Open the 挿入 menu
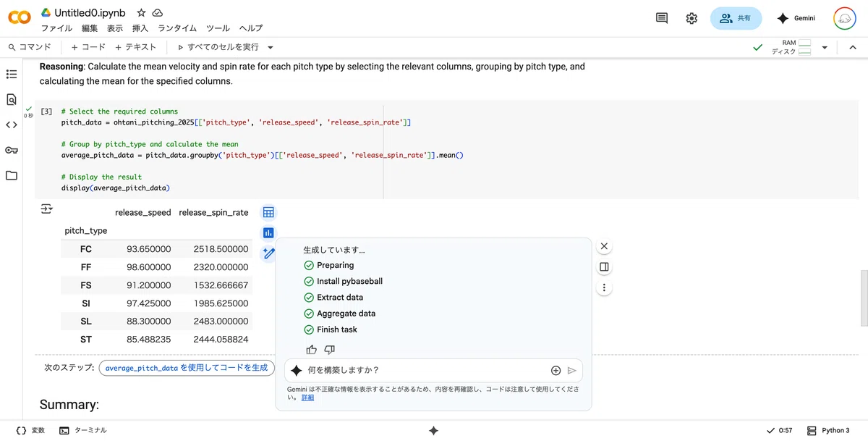Viewport: 868px width, 441px height. coord(140,28)
